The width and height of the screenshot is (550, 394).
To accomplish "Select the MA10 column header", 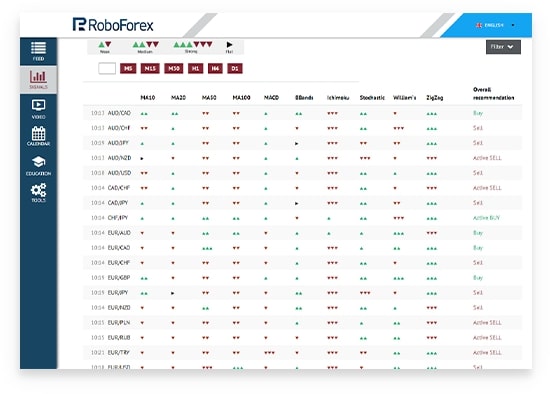I will pyautogui.click(x=148, y=98).
